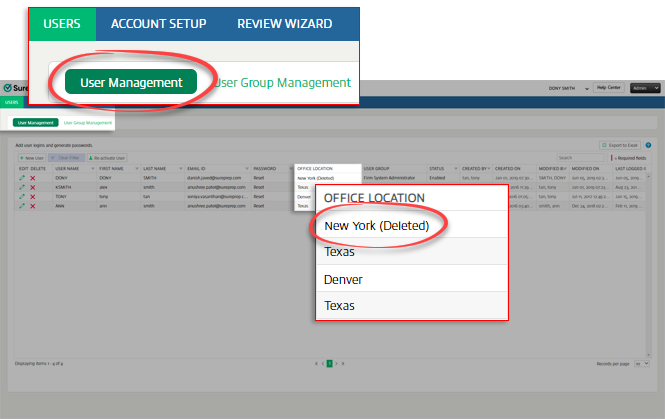This screenshot has height=419, width=665.
Task: Open the Help Center
Action: click(608, 88)
